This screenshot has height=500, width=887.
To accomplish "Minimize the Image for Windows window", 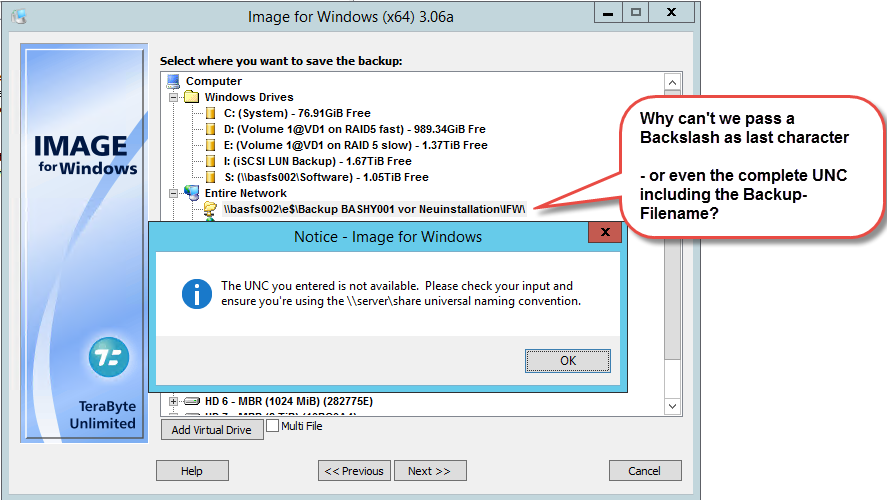I will pos(608,12).
